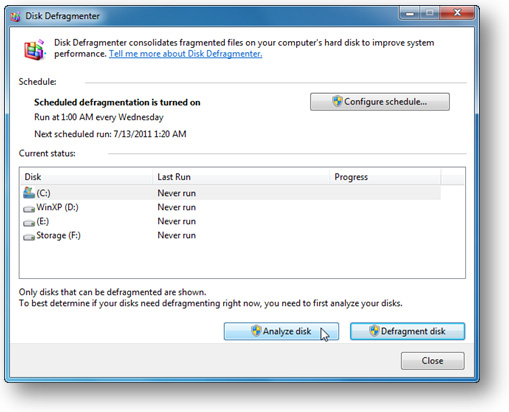The image size is (509, 412).
Task: Open Tell me more about Disk Defragmenter link
Action: click(x=185, y=54)
